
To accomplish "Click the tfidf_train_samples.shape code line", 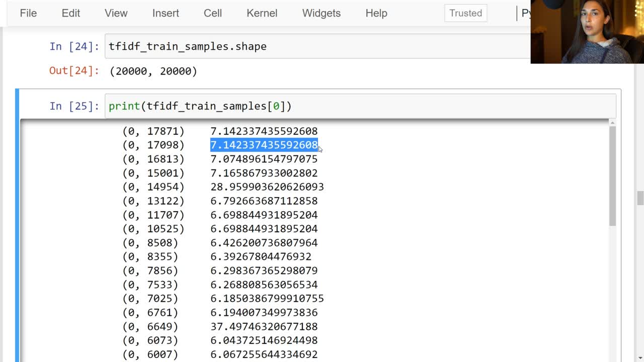I will tap(187, 46).
